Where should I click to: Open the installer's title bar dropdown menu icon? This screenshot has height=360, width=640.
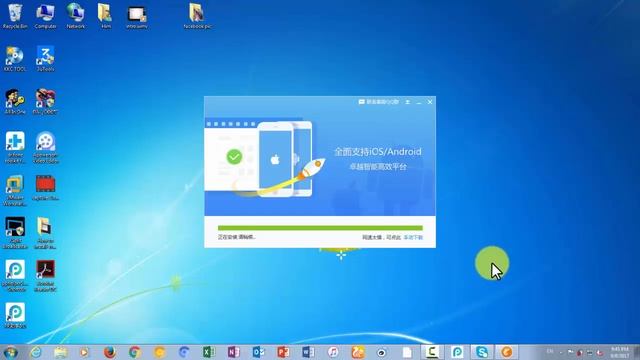[x=407, y=102]
